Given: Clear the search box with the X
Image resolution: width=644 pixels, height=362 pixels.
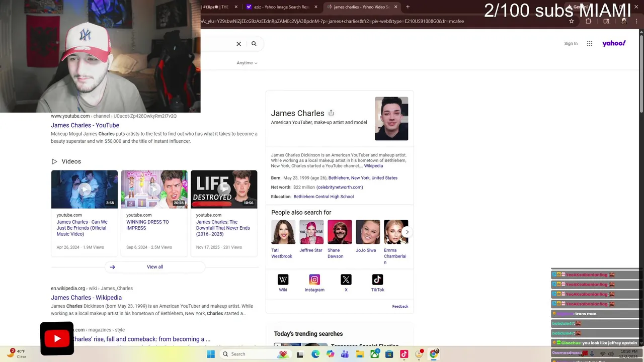Looking at the screenshot, I should [x=238, y=44].
